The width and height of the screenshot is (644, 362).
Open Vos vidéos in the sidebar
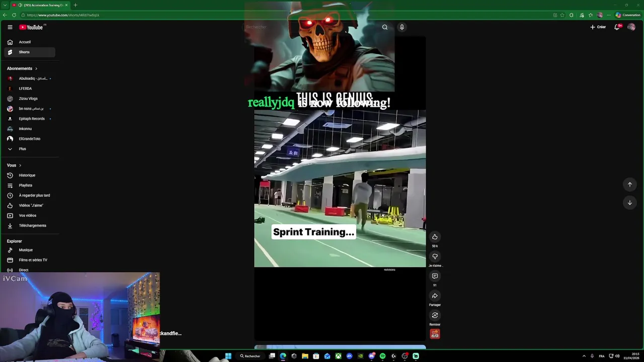(30, 216)
